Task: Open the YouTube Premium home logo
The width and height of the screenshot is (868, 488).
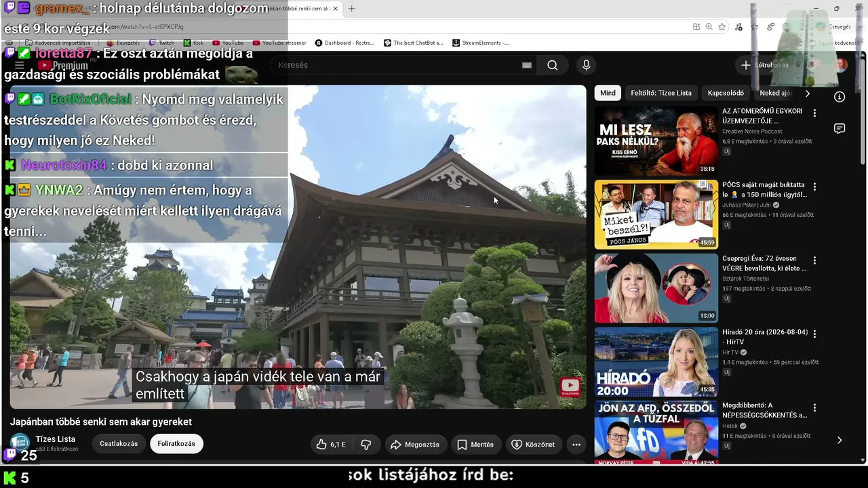Action: coord(63,66)
